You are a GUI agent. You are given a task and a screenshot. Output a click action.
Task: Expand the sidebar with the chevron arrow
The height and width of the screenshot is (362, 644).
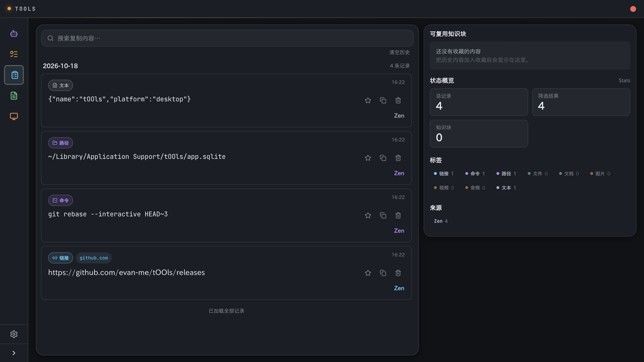click(14, 353)
